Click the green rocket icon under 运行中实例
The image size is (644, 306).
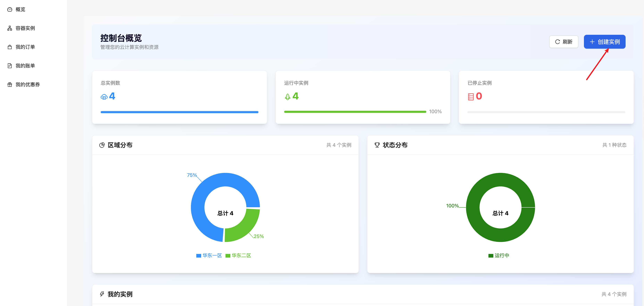[x=287, y=97]
